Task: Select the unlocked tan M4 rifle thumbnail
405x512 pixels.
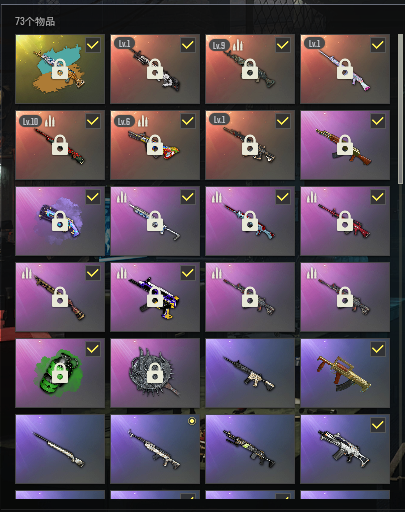Action: coord(250,373)
